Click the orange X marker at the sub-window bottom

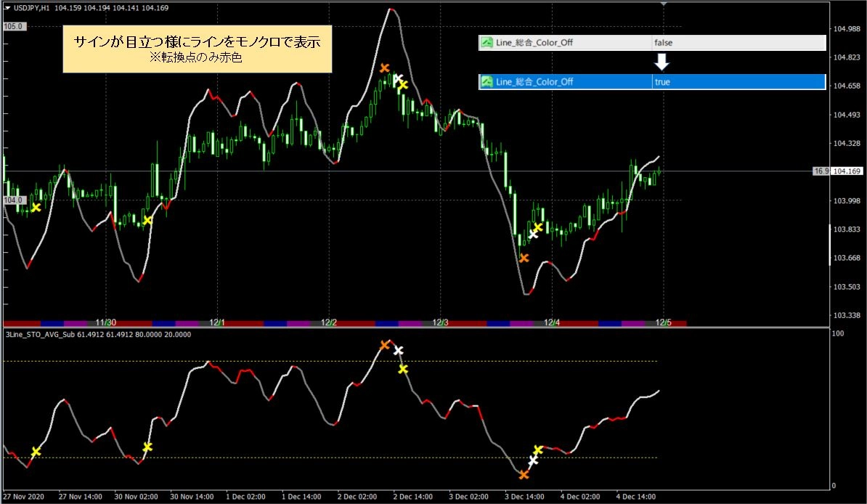tap(524, 474)
